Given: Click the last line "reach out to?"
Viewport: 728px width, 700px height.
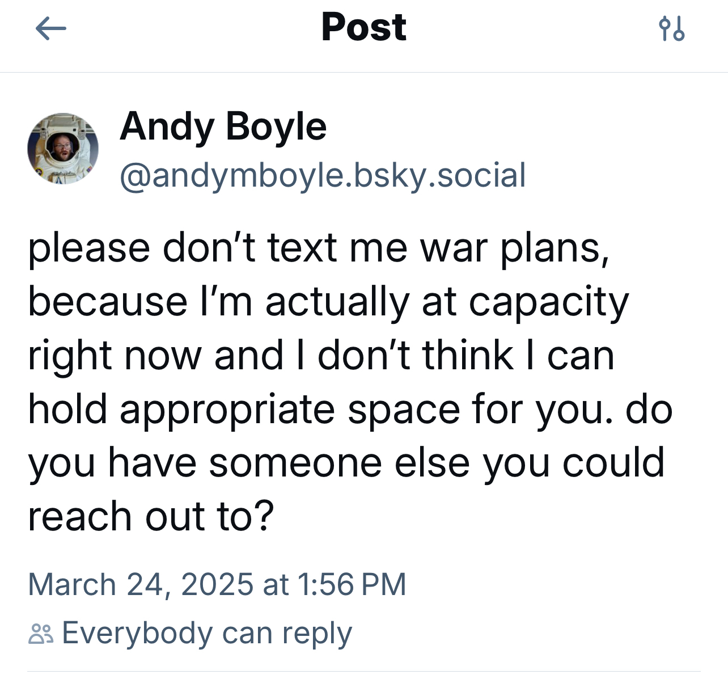Looking at the screenshot, I should 151,516.
